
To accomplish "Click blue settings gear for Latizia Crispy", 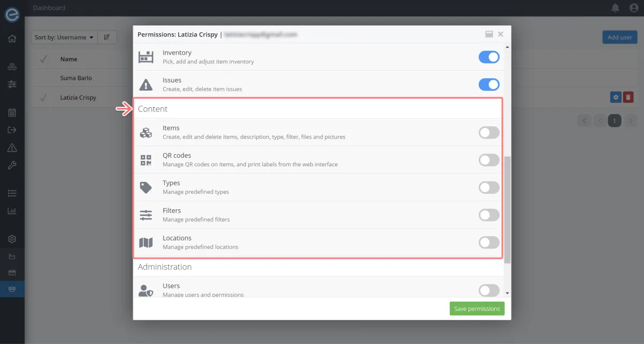I will tap(616, 97).
